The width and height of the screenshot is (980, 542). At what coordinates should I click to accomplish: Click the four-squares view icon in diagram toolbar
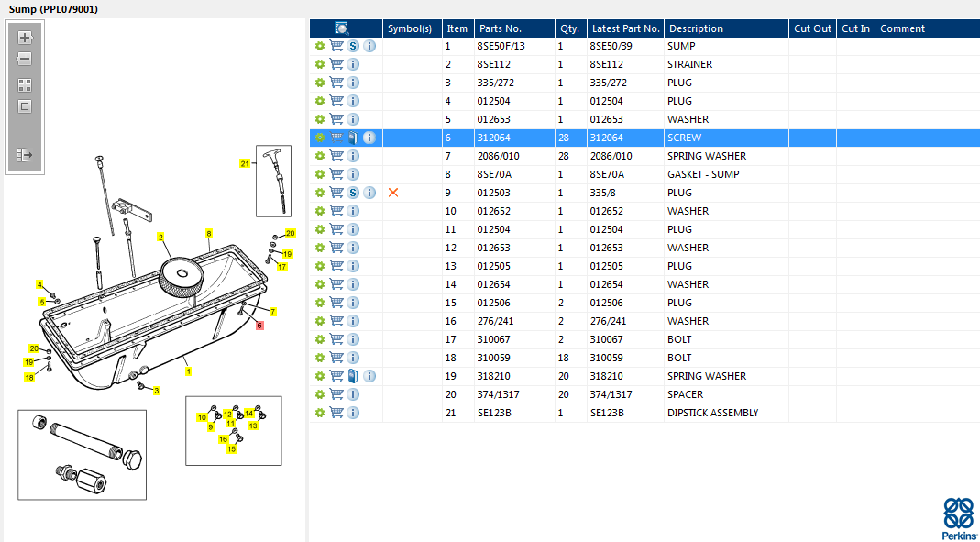pos(25,84)
